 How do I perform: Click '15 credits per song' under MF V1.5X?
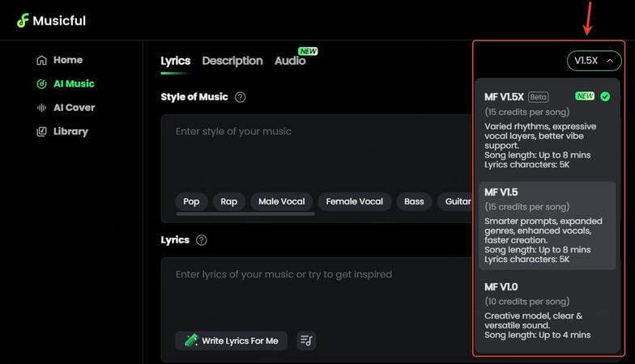click(x=526, y=112)
